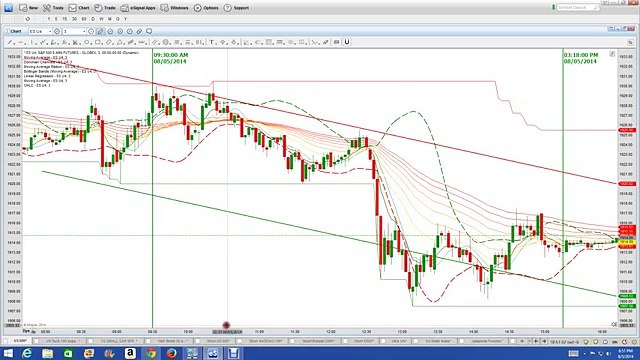Select the circle-shaped Fibonacci tool
This screenshot has width=640, height=360.
click(166, 42)
